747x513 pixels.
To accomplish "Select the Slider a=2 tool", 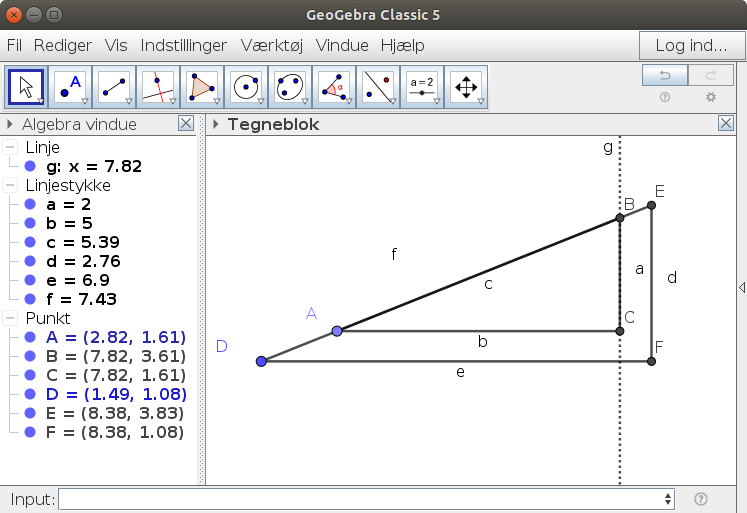I will coord(422,87).
